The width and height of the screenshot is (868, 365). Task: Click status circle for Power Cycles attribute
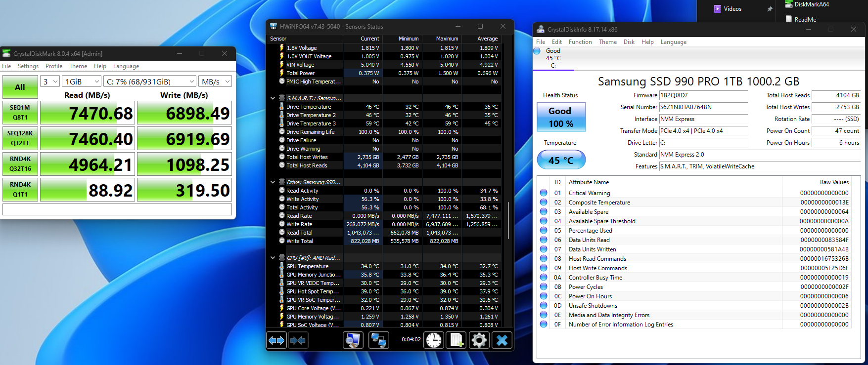click(544, 286)
